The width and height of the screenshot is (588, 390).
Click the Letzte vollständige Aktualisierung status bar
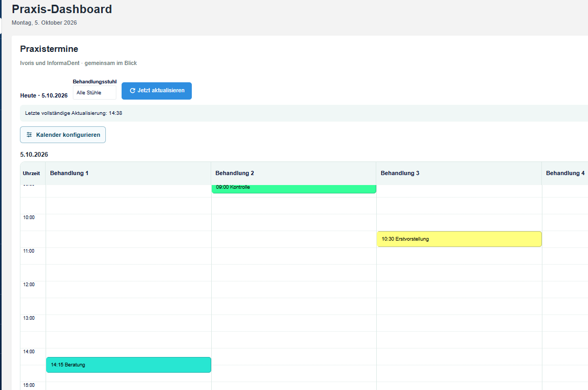tap(304, 113)
